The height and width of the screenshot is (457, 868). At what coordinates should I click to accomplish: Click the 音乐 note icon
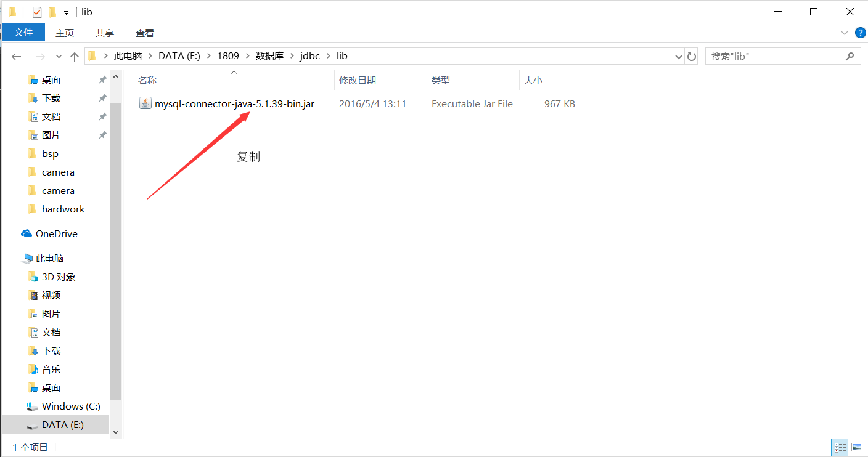pyautogui.click(x=33, y=370)
